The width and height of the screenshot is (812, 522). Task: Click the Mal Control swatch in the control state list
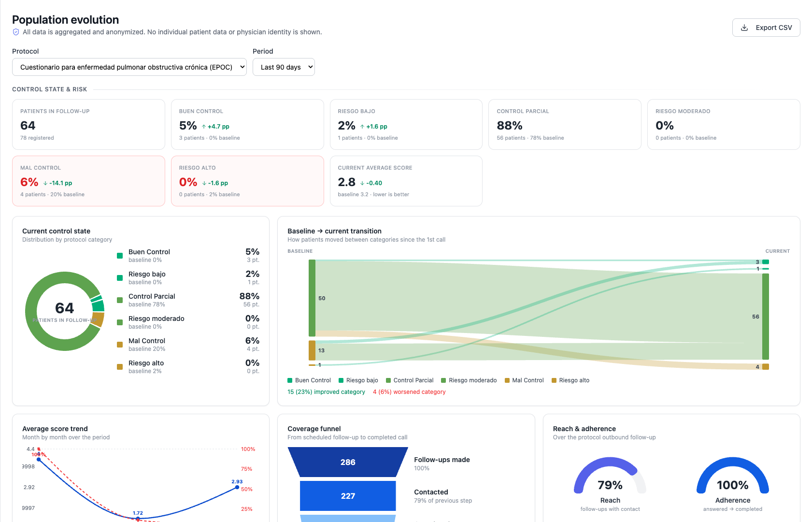(120, 345)
